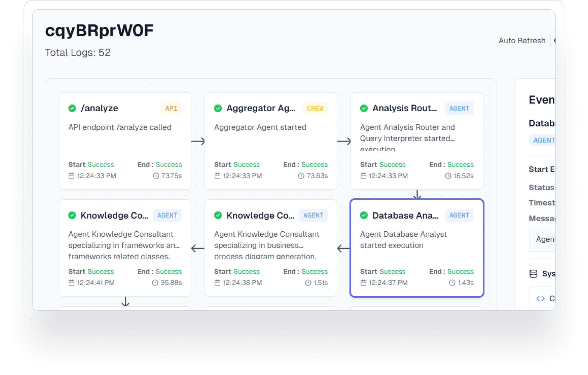The height and width of the screenshot is (375, 588).
Task: Click the API badge on /analyze node
Action: (x=171, y=108)
